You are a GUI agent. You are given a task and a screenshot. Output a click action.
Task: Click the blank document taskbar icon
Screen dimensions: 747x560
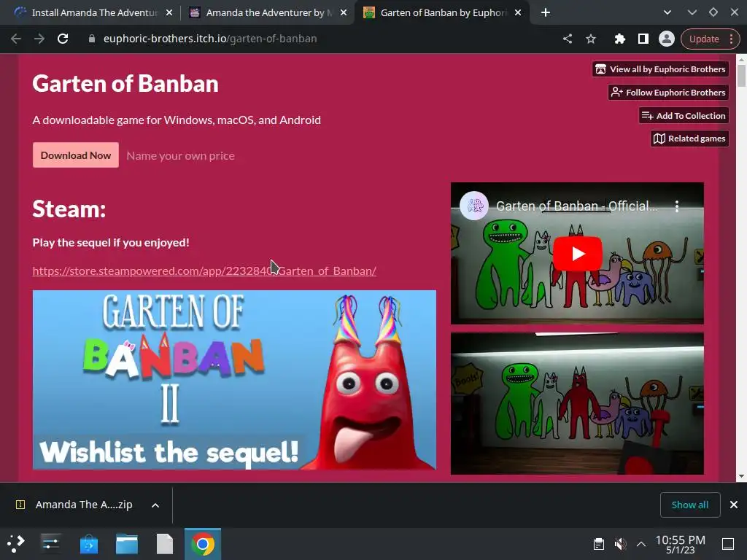165,544
